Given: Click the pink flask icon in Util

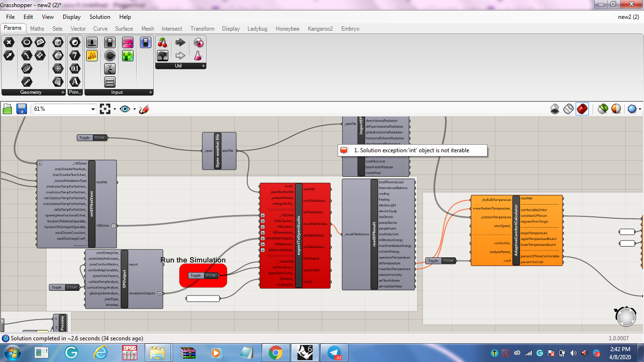Looking at the screenshot, I should click(198, 56).
